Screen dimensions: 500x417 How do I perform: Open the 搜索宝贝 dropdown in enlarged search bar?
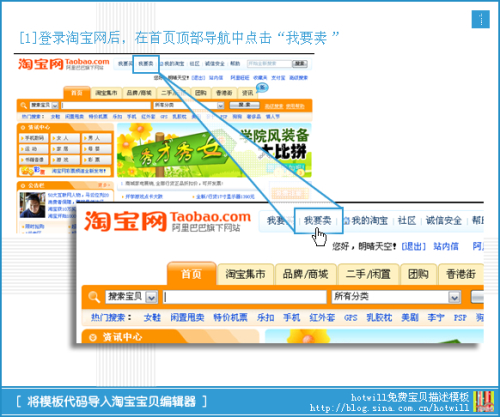point(151,297)
